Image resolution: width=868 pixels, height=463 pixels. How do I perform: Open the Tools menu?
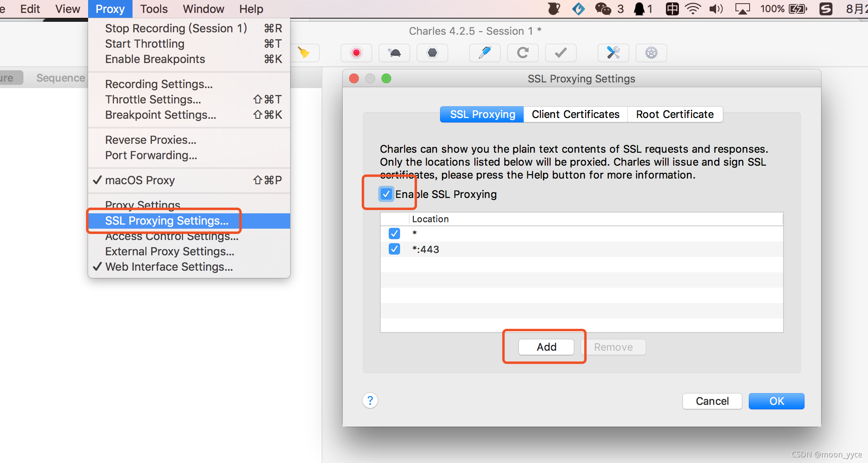[154, 9]
